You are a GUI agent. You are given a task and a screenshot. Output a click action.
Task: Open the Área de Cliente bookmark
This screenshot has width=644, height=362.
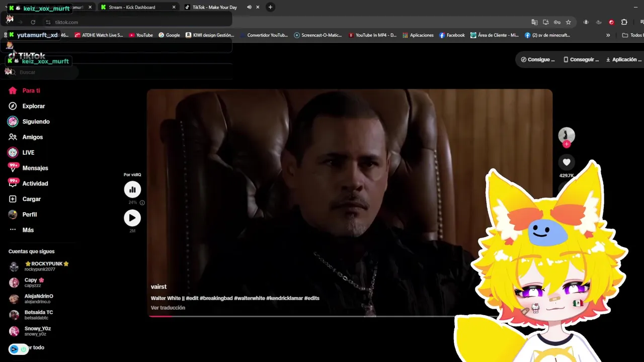click(495, 35)
